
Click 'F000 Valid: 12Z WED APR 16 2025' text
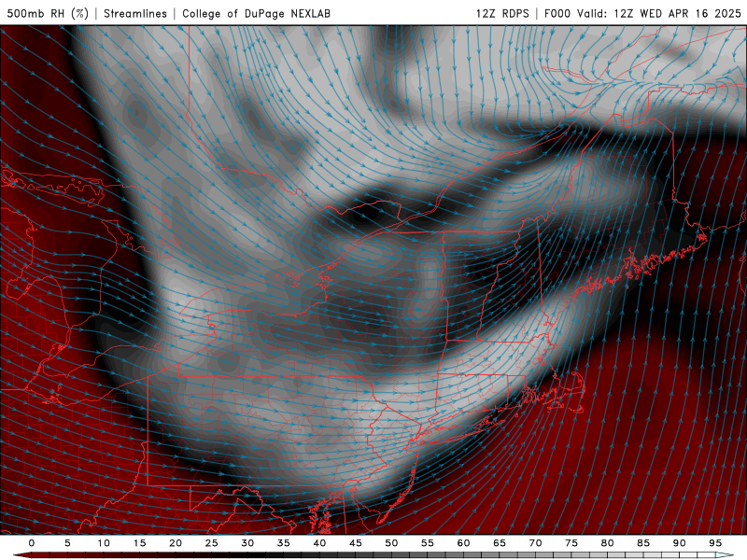point(642,13)
